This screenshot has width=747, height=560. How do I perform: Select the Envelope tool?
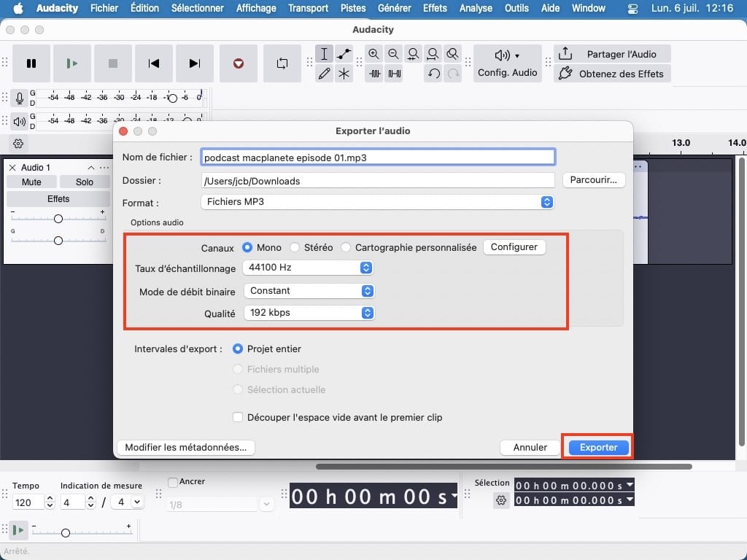click(x=344, y=54)
